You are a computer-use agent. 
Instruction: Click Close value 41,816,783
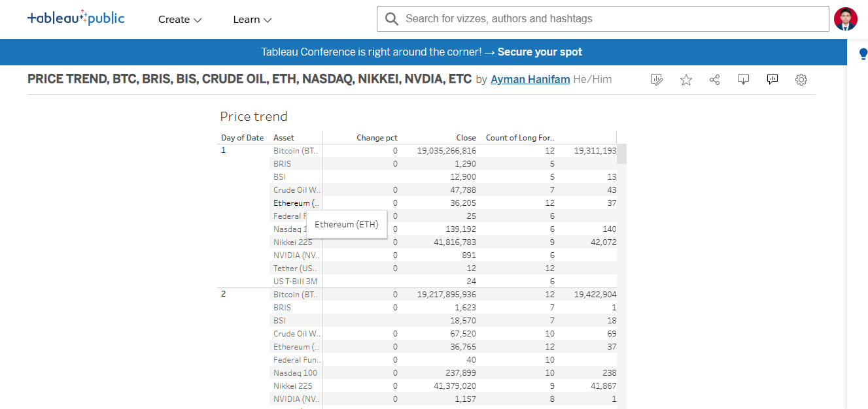pyautogui.click(x=455, y=242)
